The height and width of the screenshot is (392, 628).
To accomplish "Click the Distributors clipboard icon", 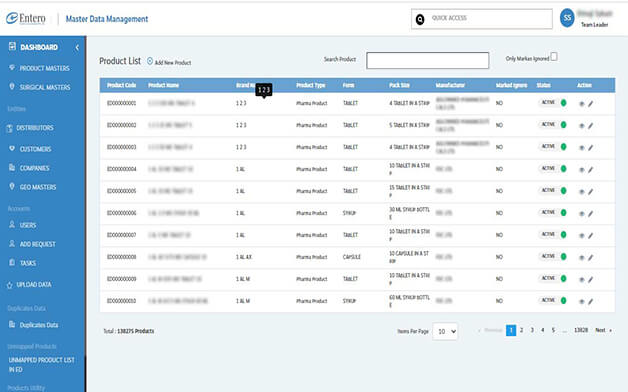I will click(x=10, y=128).
